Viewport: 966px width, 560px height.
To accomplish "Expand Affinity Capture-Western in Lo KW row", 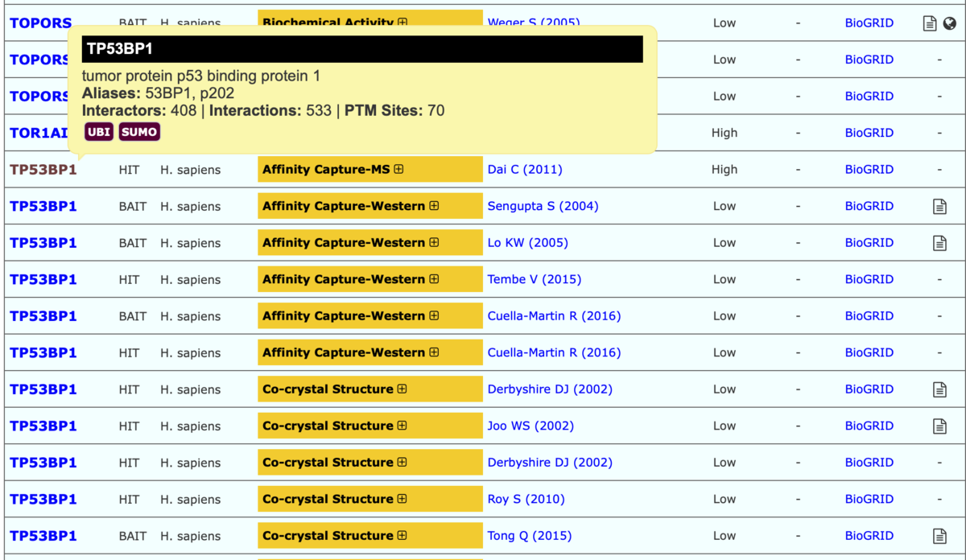I will [x=434, y=242].
